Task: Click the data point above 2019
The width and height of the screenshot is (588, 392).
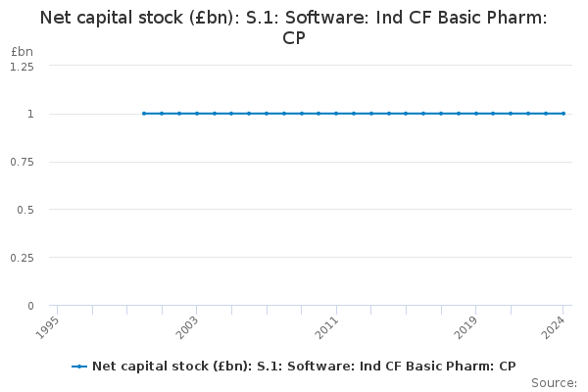Action: pos(475,114)
